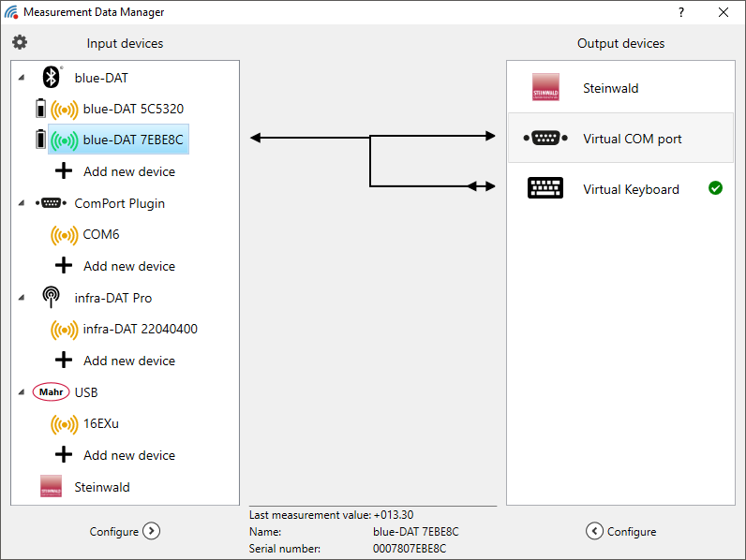Click the battery icon beside blue-DAT 5C5320
The image size is (746, 560).
(x=41, y=109)
